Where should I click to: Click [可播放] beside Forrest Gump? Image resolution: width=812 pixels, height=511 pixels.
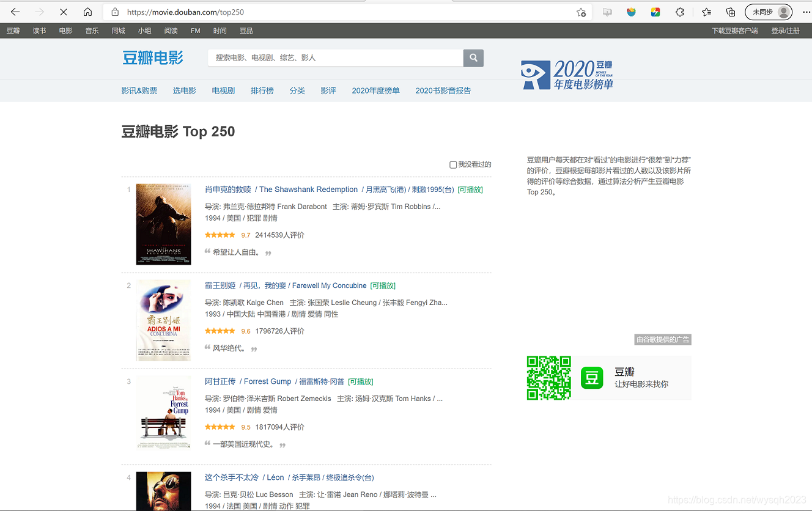click(361, 381)
